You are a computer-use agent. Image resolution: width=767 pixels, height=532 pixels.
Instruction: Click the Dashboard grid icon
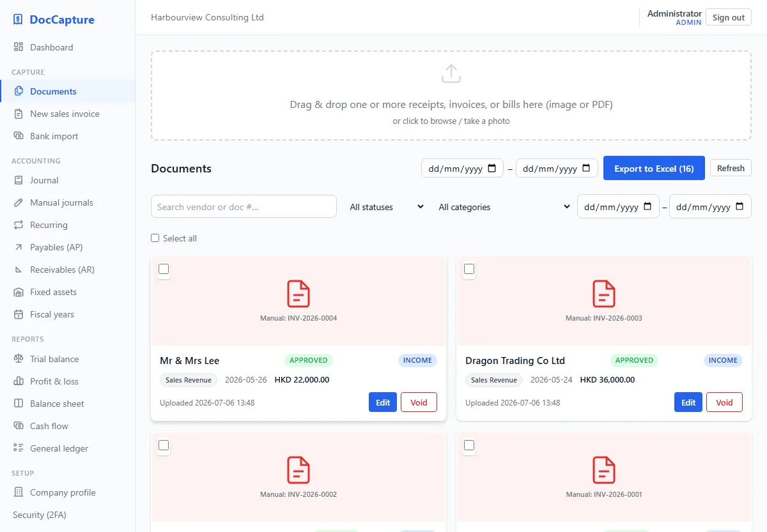pyautogui.click(x=19, y=47)
